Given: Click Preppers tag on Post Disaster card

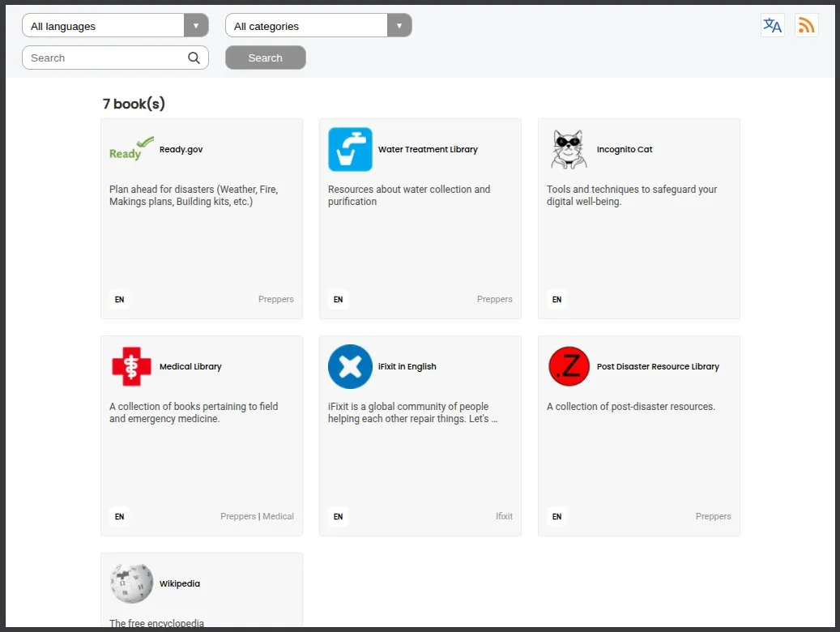Looking at the screenshot, I should pyautogui.click(x=713, y=516).
